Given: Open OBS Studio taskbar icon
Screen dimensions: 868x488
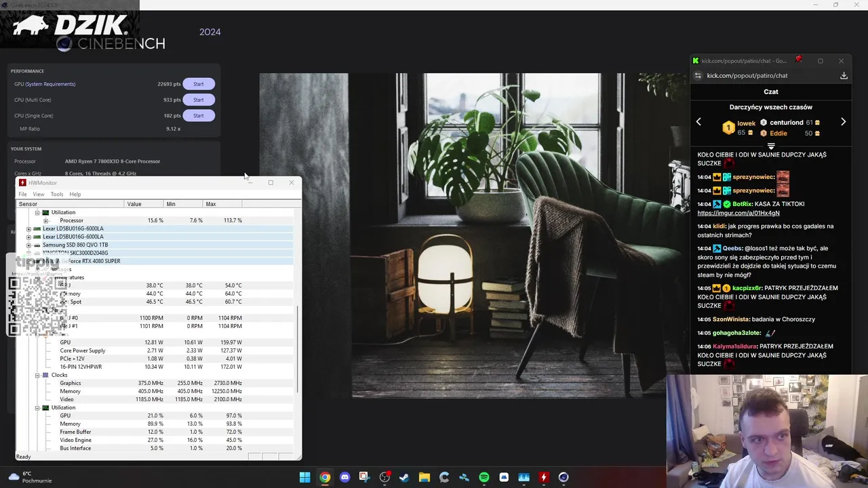Looking at the screenshot, I should tap(384, 477).
